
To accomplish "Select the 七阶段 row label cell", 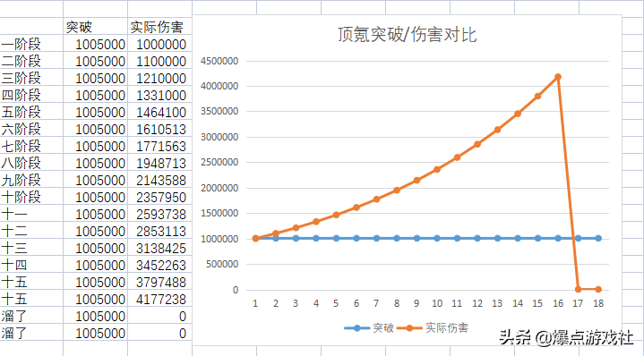I will click(x=31, y=146).
